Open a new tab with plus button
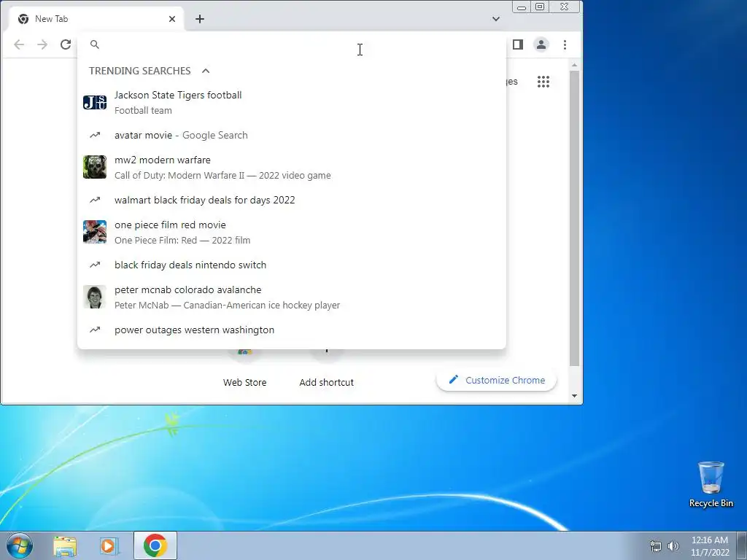 point(200,19)
